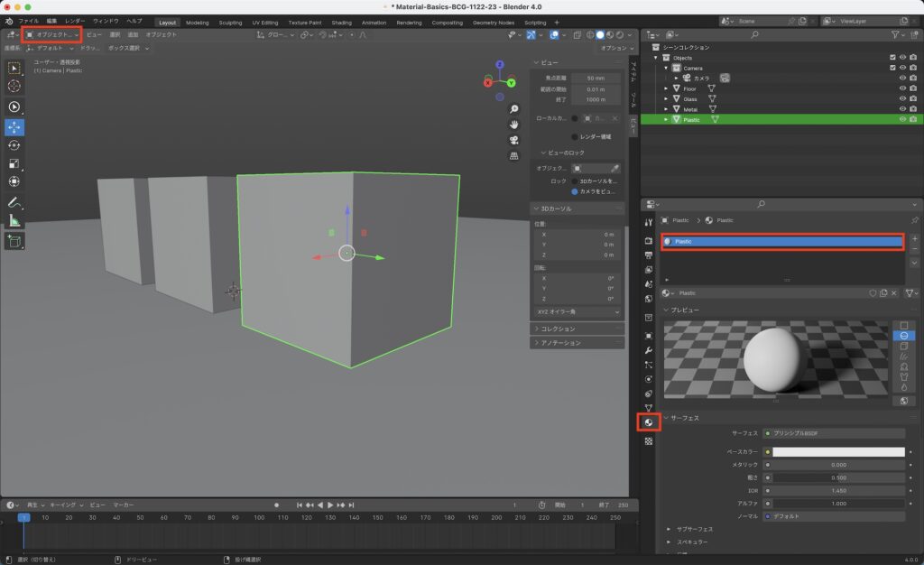Screen dimensions: 924x565
Task: Expand the Floor object in the outliner
Action: pos(666,88)
